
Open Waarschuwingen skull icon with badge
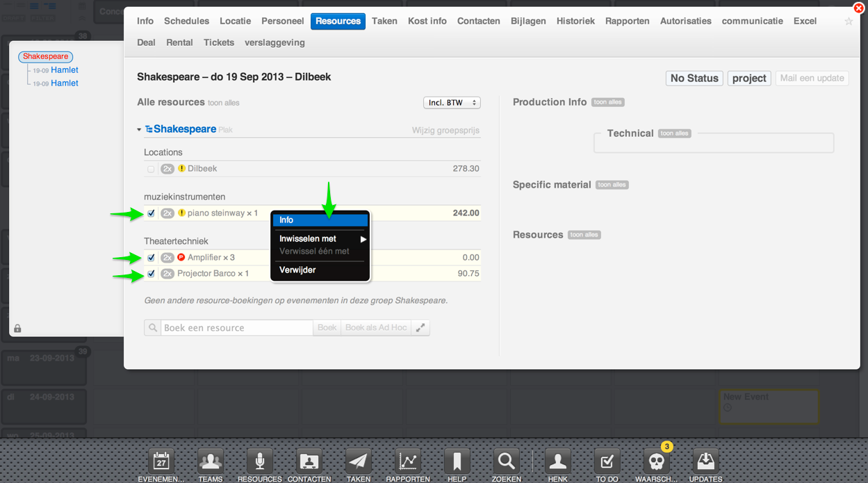pyautogui.click(x=656, y=461)
